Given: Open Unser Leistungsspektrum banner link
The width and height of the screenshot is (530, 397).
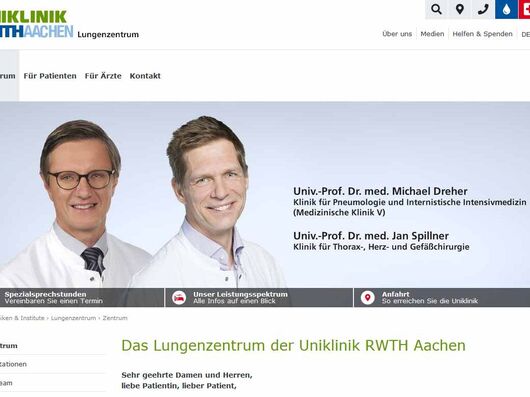Looking at the screenshot, I should pos(259,298).
